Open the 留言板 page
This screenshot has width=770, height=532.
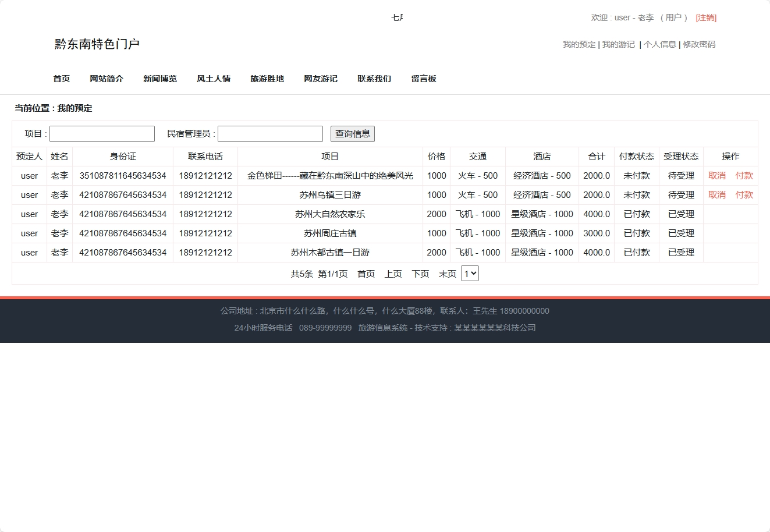coord(423,79)
